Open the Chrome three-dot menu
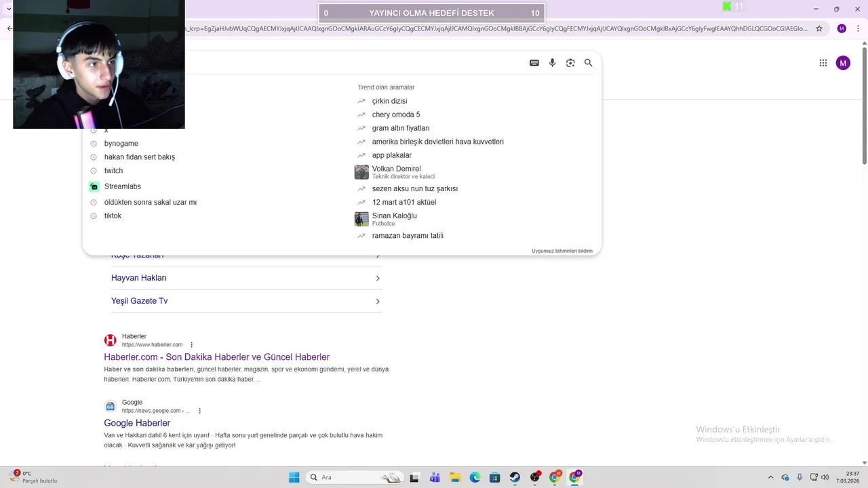 (859, 28)
